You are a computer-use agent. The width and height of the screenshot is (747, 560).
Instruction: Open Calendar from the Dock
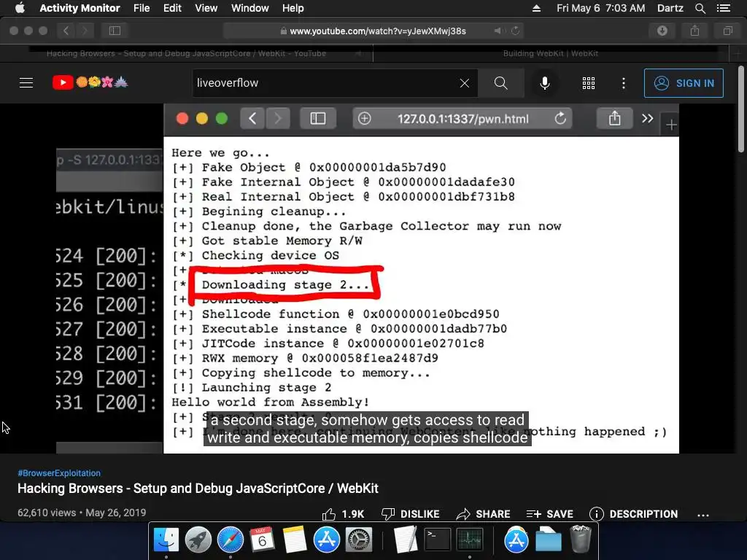[262, 540]
